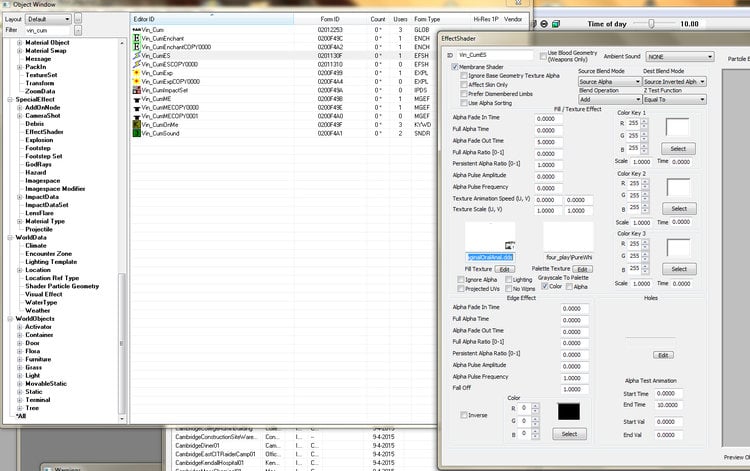Enable Inverse checkbox in Edge Effect

[463, 415]
